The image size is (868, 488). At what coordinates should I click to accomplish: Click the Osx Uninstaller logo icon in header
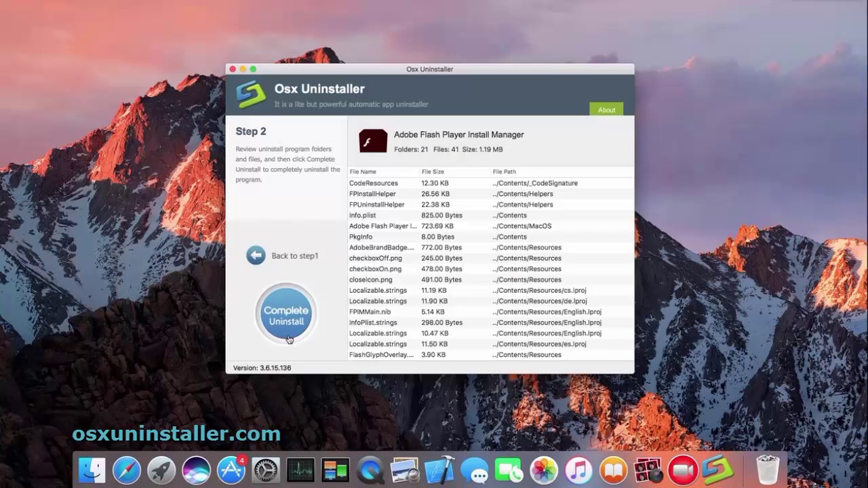click(x=250, y=95)
